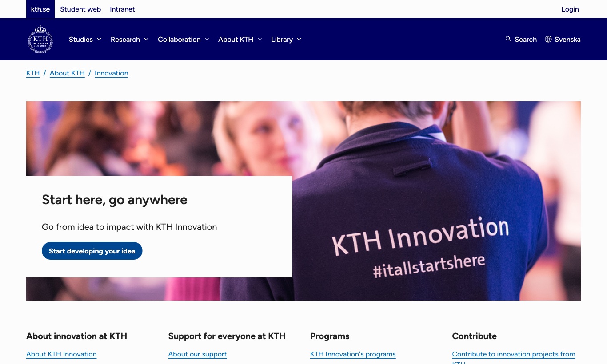Open Contribute to innovation projects link
Image resolution: width=607 pixels, height=364 pixels.
tap(514, 354)
